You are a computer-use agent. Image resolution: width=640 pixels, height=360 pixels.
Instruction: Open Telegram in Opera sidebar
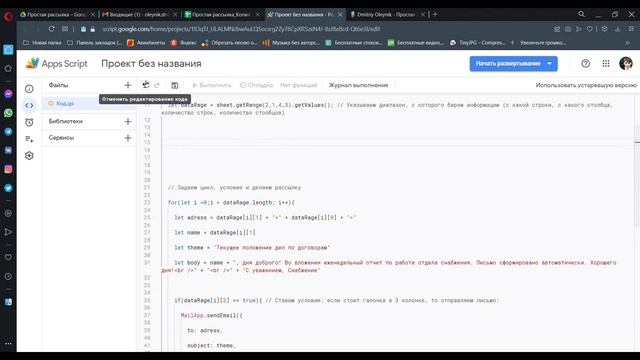(x=8, y=131)
